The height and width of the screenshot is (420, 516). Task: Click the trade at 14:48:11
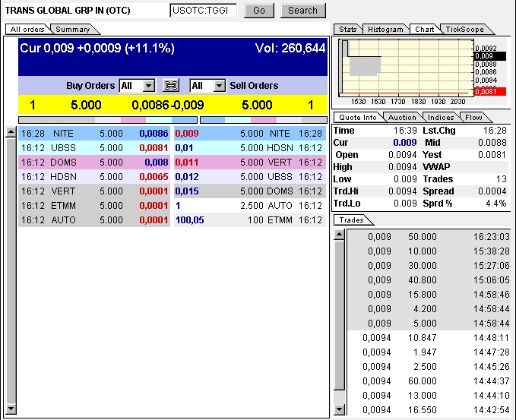coord(429,338)
